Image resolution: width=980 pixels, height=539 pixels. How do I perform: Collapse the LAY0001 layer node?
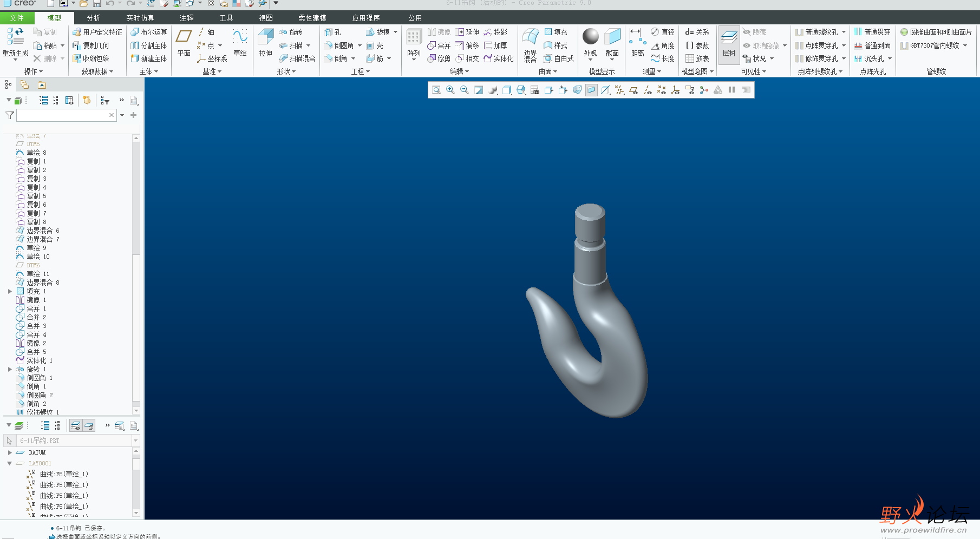[10, 463]
